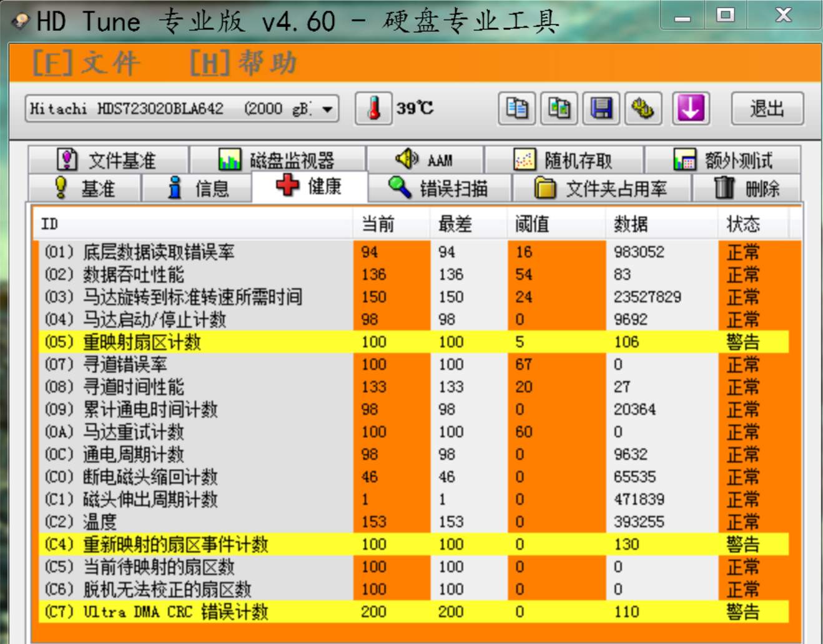This screenshot has height=644, width=823.
Task: Switch to the 额外测试 tab
Action: (722, 159)
